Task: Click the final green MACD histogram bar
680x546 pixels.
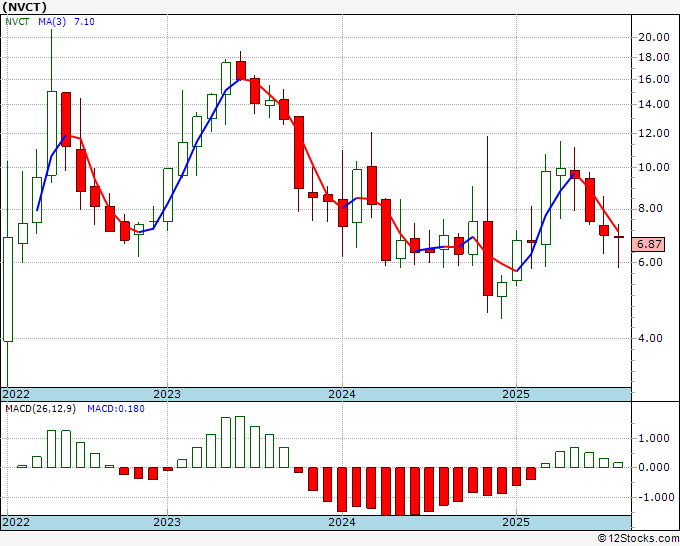Action: (x=618, y=465)
